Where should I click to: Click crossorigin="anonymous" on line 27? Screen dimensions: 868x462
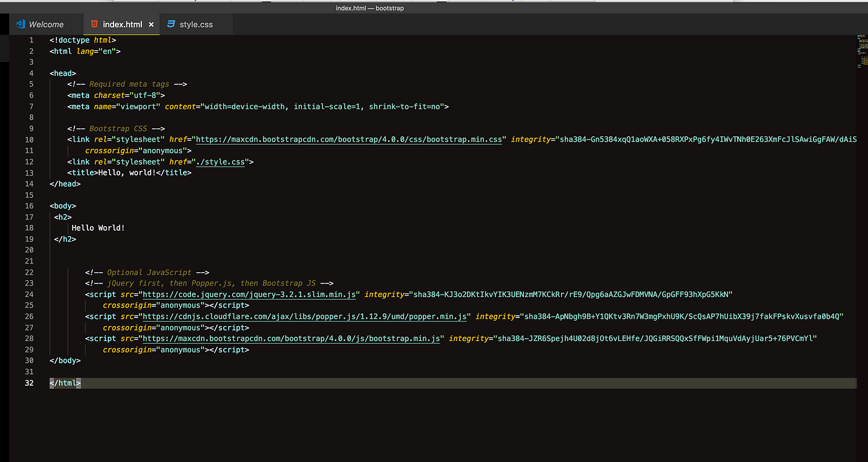tap(154, 327)
